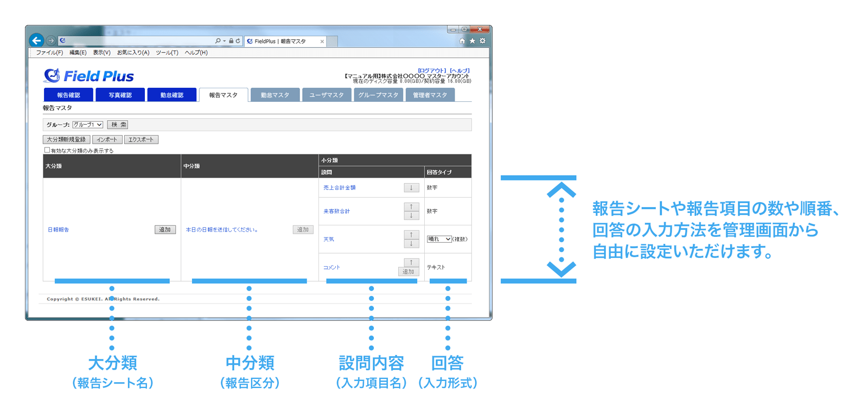The image size is (868, 413).
Task: Click the 回答タイプ column header
Action: (448, 172)
